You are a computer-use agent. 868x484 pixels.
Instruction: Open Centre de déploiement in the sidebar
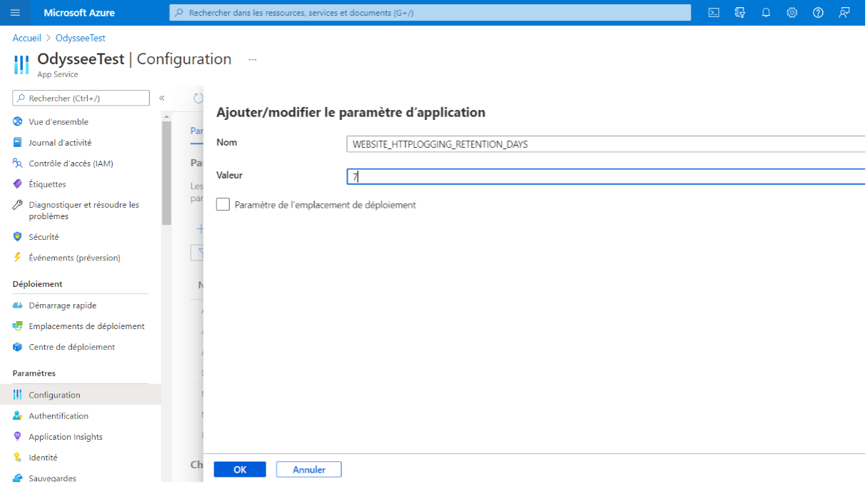tap(72, 347)
